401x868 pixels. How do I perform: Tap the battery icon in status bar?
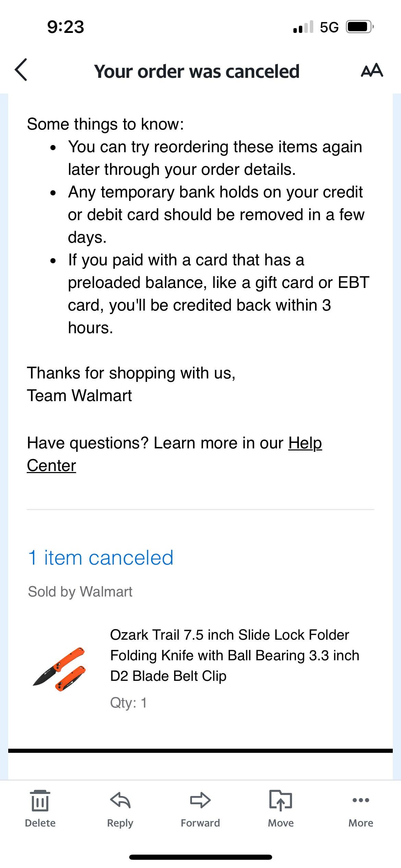(359, 27)
